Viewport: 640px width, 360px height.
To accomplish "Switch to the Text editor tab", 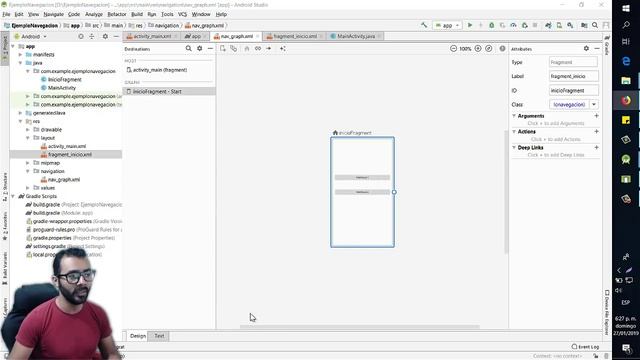I will [159, 336].
